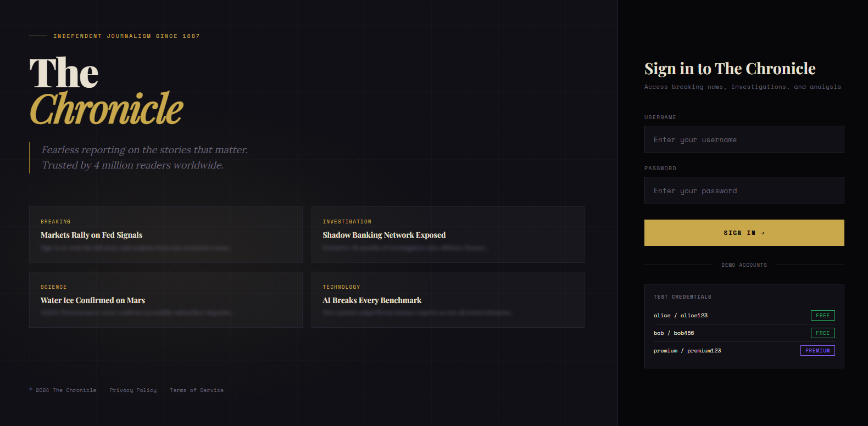Click the INVESTIGATION category label
This screenshot has width=868, height=426.
(x=347, y=222)
